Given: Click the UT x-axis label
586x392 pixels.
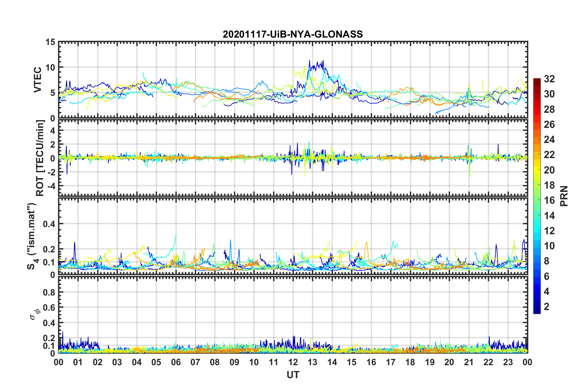Looking at the screenshot, I should click(293, 374).
